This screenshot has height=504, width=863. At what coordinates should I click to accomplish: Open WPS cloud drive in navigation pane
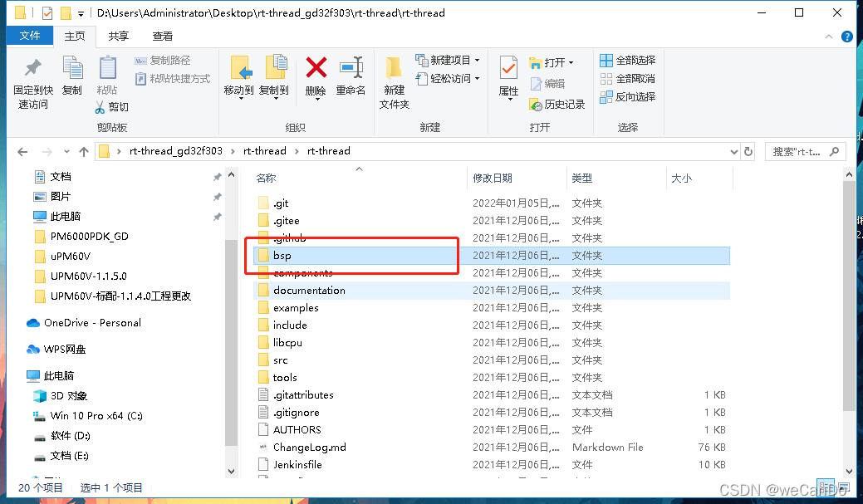(56, 349)
